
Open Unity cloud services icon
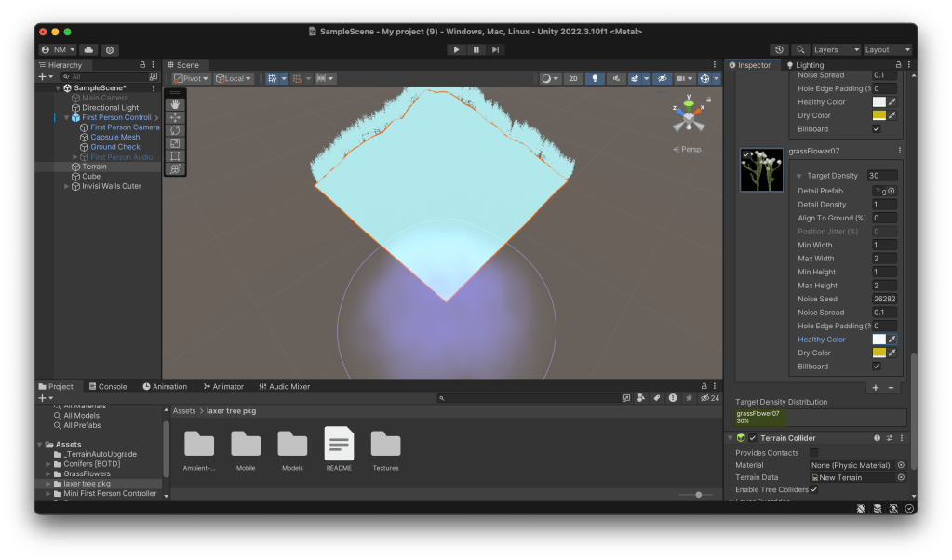(x=88, y=49)
